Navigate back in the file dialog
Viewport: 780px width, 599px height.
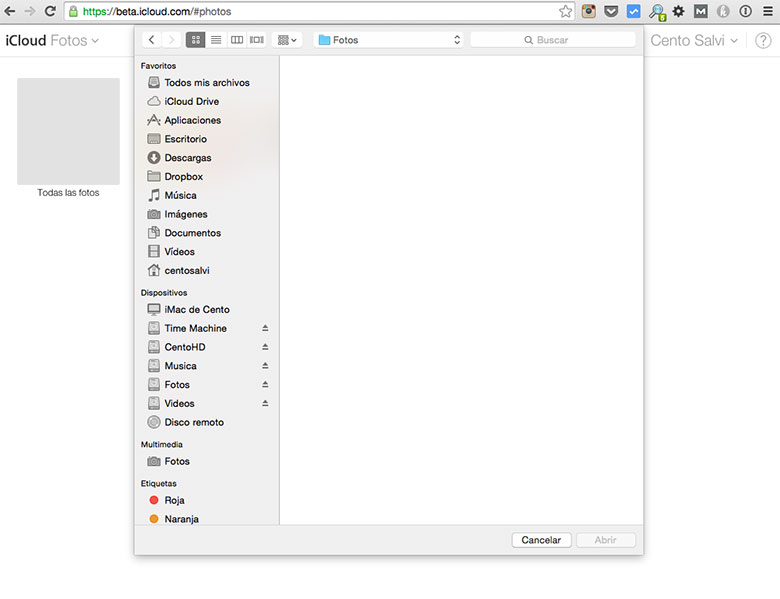[152, 40]
